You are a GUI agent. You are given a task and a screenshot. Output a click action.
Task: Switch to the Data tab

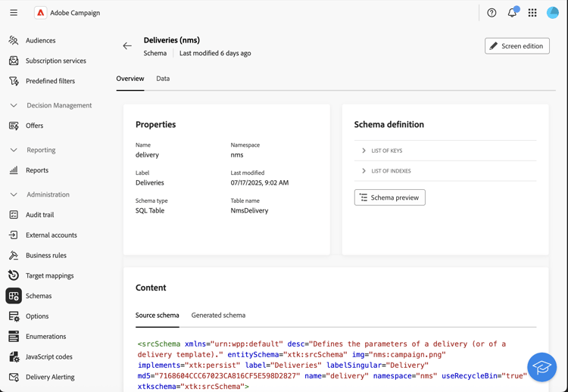point(163,79)
